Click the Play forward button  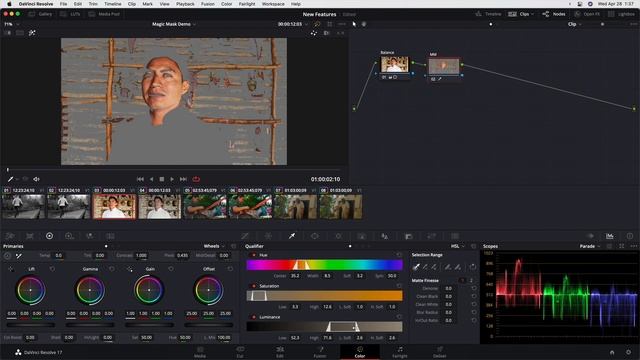coord(172,179)
